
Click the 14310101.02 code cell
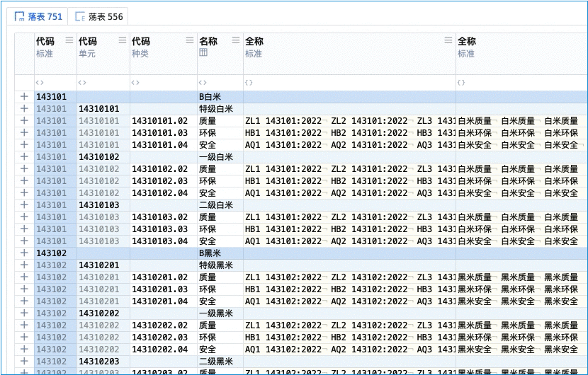pyautogui.click(x=164, y=120)
